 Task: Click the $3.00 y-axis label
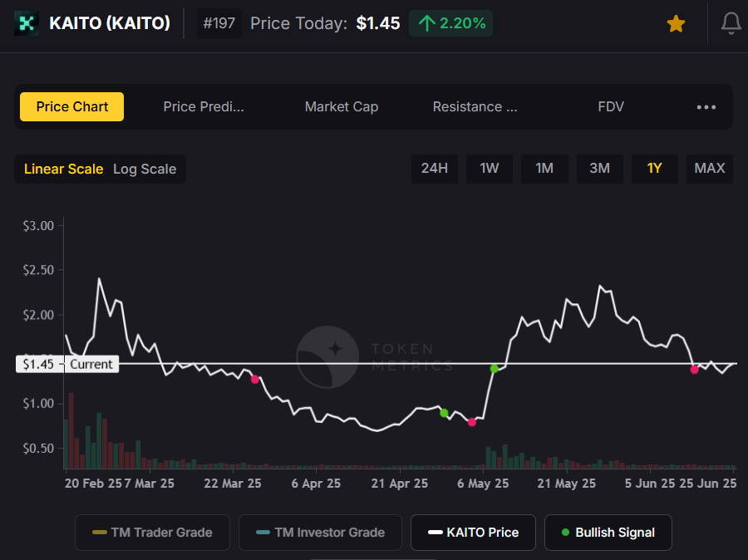point(38,226)
